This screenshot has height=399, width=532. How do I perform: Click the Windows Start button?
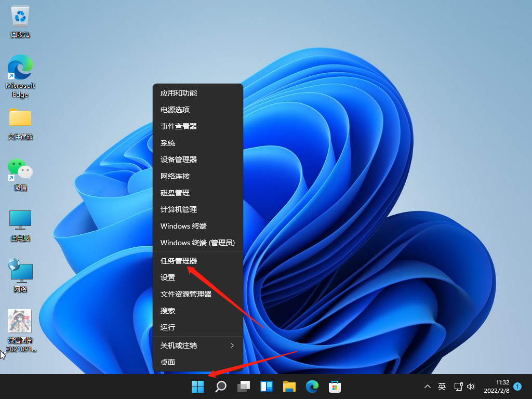(197, 387)
